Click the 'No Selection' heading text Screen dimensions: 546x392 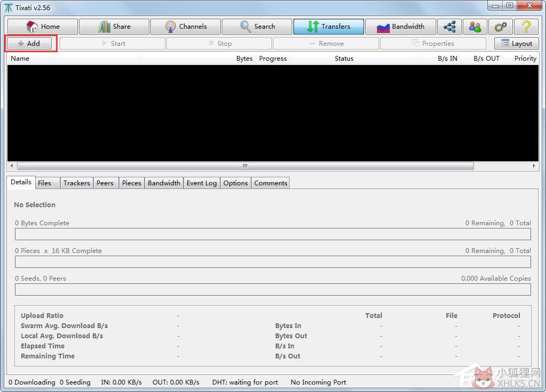35,205
